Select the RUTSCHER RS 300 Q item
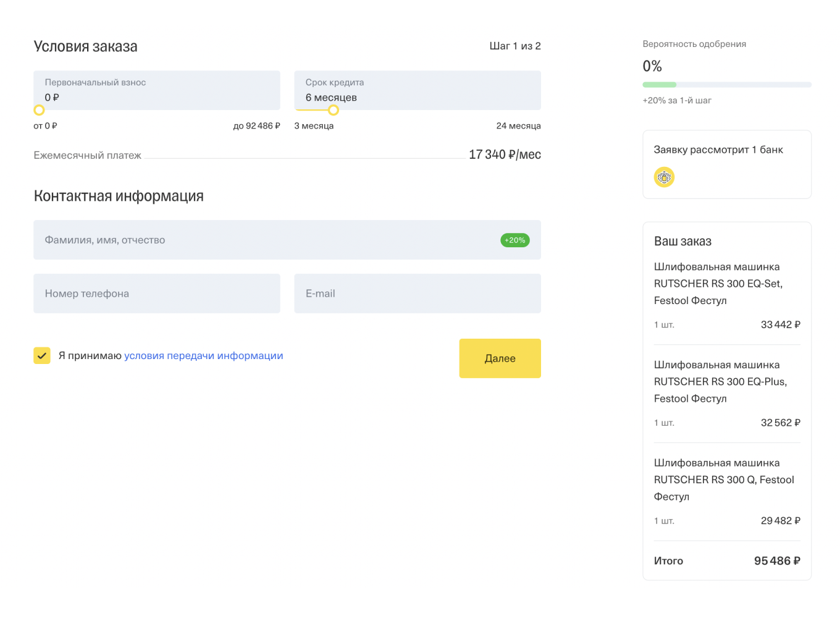The image size is (840, 618). (723, 480)
